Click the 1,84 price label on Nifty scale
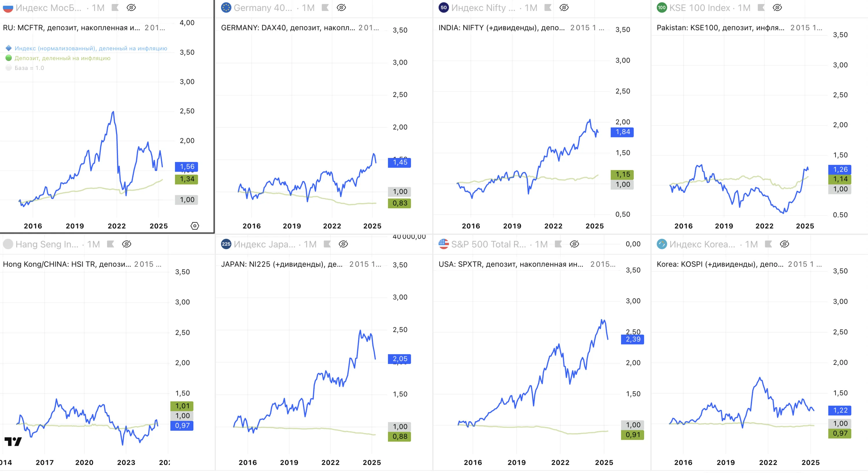The height and width of the screenshot is (473, 868). click(x=622, y=132)
